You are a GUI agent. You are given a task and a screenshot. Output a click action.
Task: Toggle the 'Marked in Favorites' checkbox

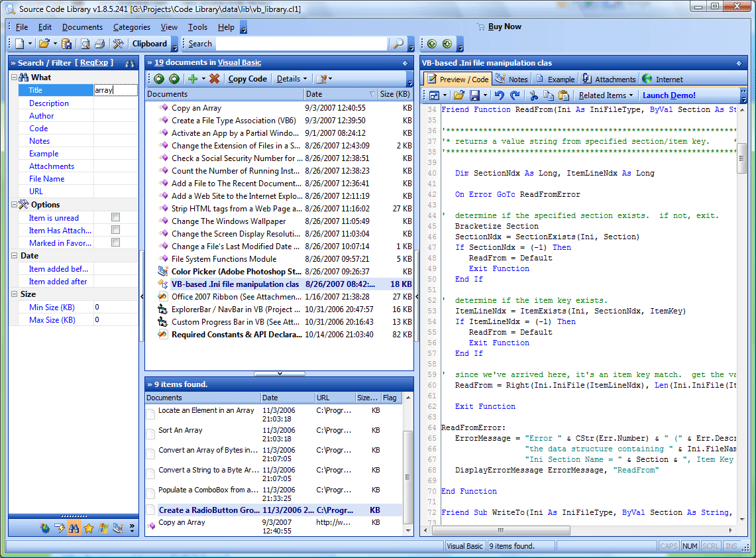click(115, 243)
